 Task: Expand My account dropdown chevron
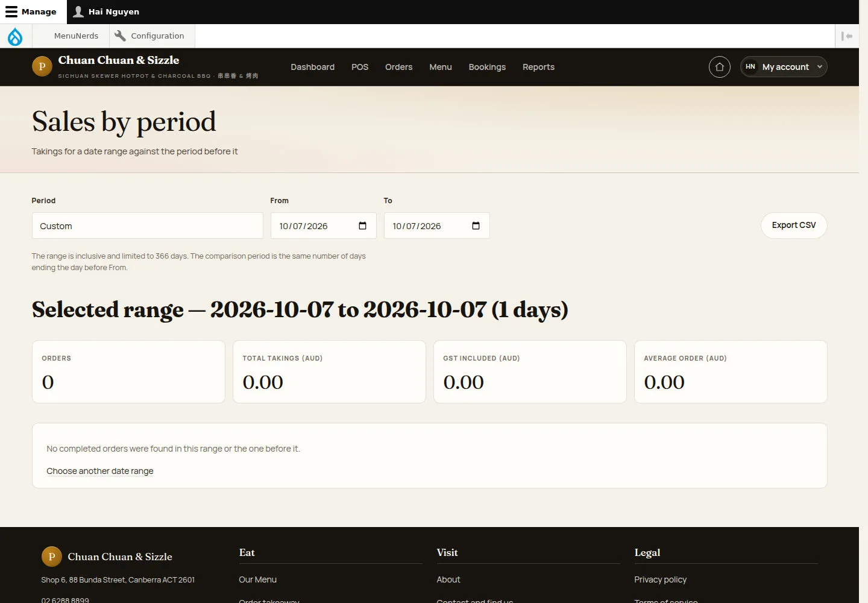tap(820, 67)
